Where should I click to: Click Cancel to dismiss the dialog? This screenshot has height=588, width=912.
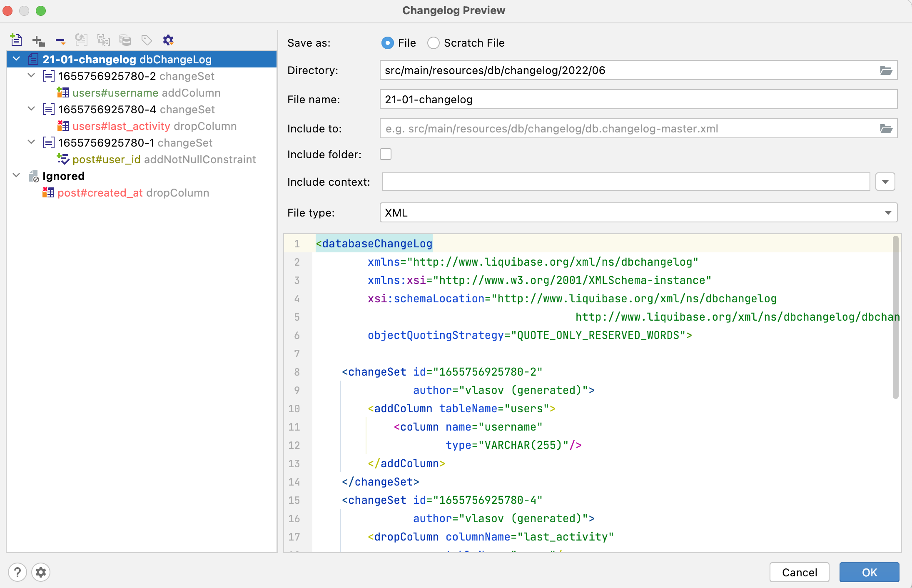[x=799, y=572]
